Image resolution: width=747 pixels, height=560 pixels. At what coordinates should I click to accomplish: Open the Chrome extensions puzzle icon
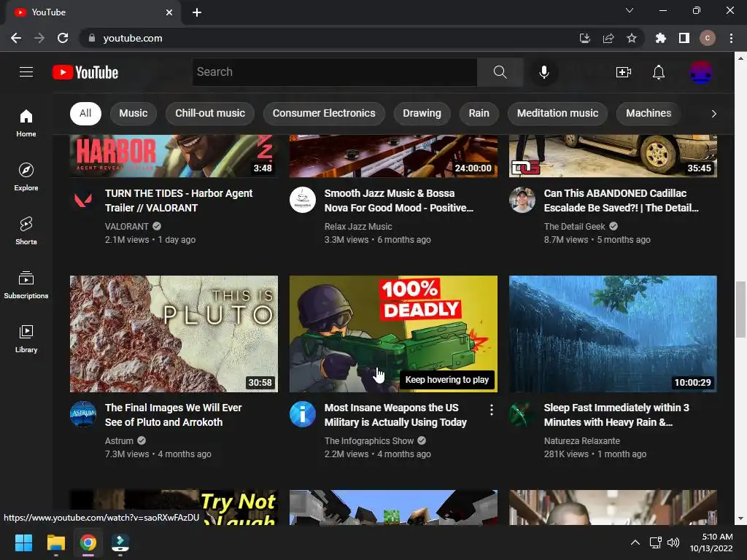coord(660,38)
